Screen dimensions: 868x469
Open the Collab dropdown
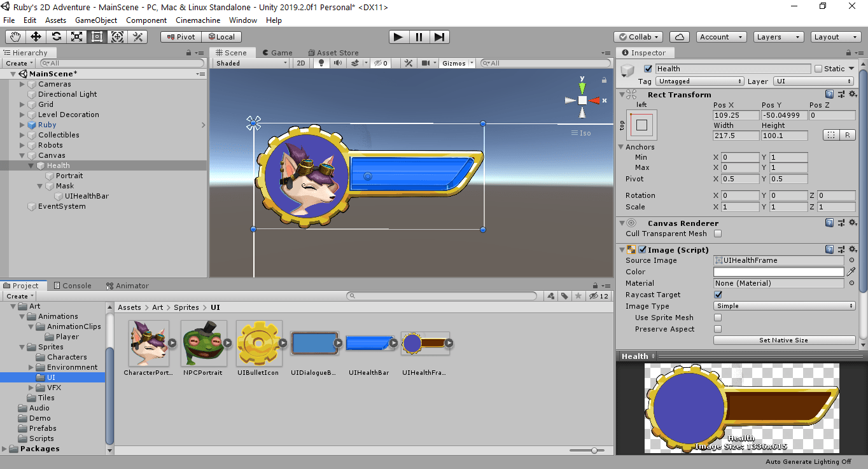(x=638, y=37)
